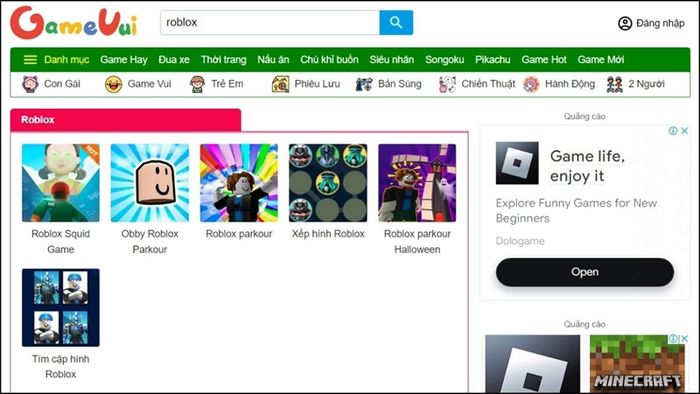
Task: Open Tìm cặp hình Roblox thumbnail
Action: click(61, 307)
